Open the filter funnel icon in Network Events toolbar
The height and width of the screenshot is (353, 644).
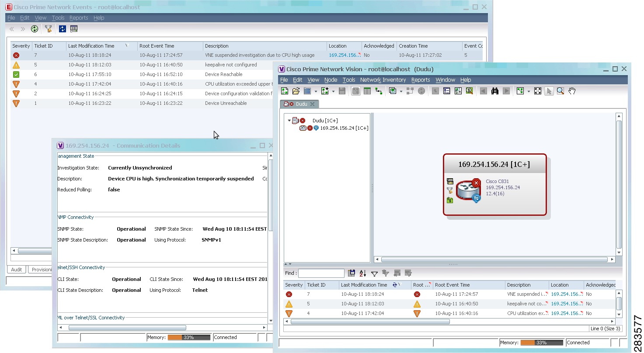[x=49, y=29]
